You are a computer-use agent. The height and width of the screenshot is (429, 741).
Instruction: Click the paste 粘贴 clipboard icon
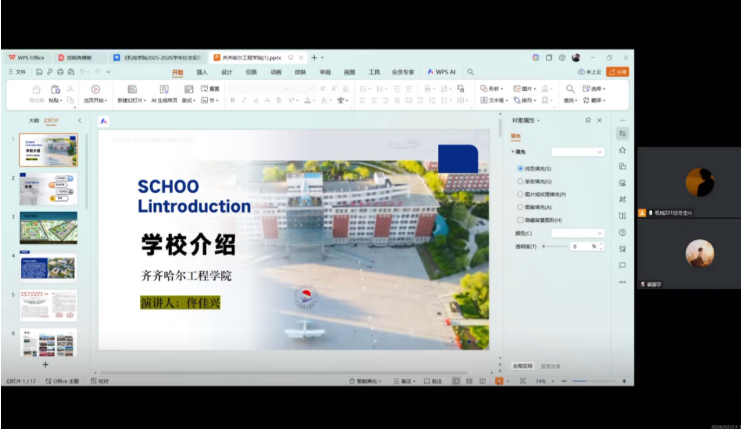click(x=55, y=90)
